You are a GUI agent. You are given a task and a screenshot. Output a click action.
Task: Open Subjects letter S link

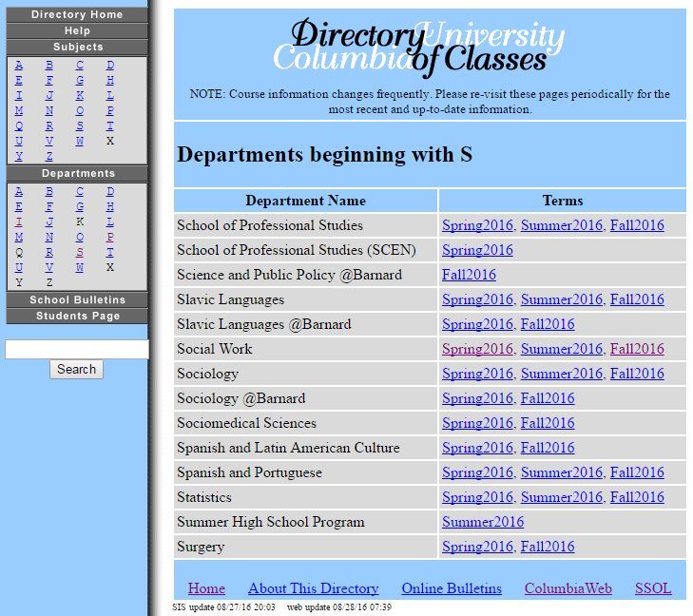(80, 125)
